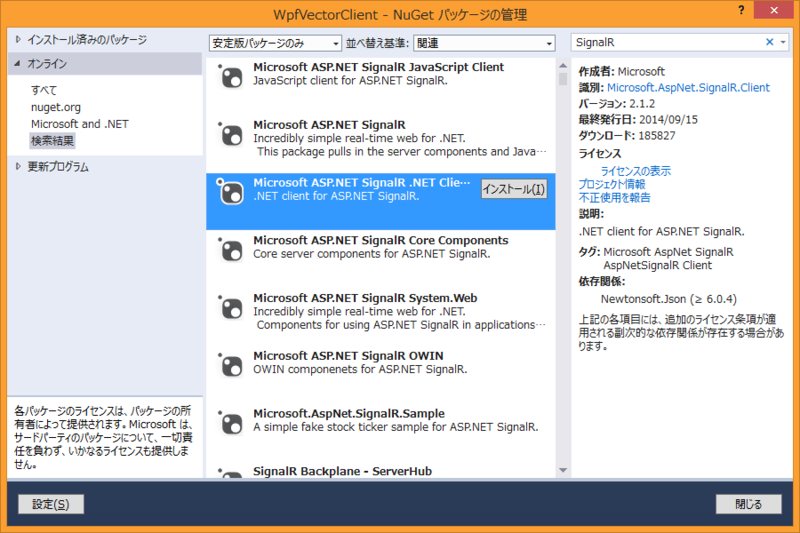Image resolution: width=800 pixels, height=533 pixels.
Task: Open the Microsoft.AspNet.SignalR.Client ID link
Action: pyautogui.click(x=688, y=88)
